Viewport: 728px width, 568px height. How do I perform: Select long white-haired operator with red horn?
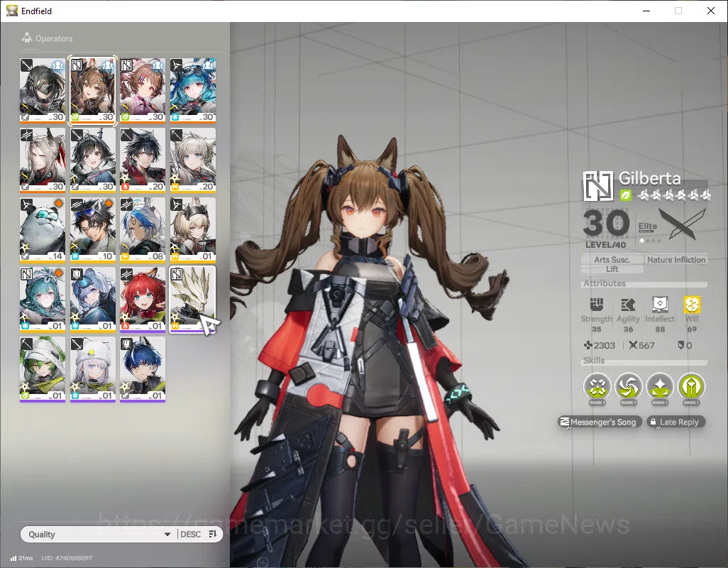click(x=43, y=159)
